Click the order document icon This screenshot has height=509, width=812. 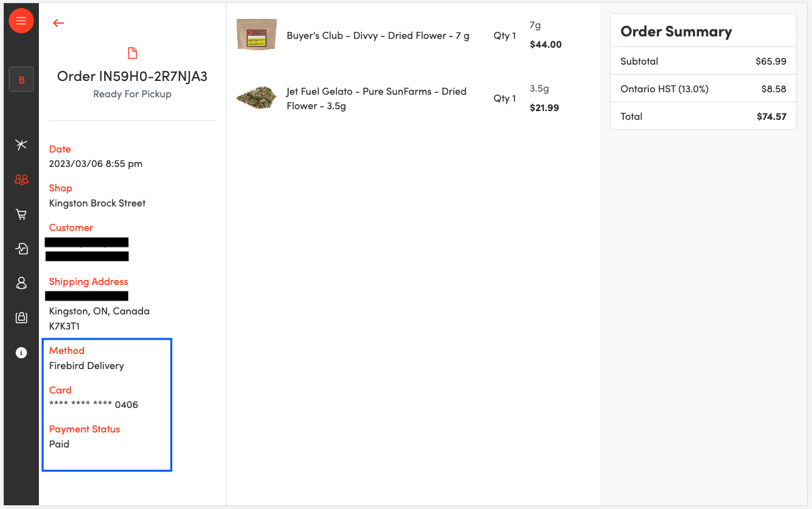(x=132, y=53)
